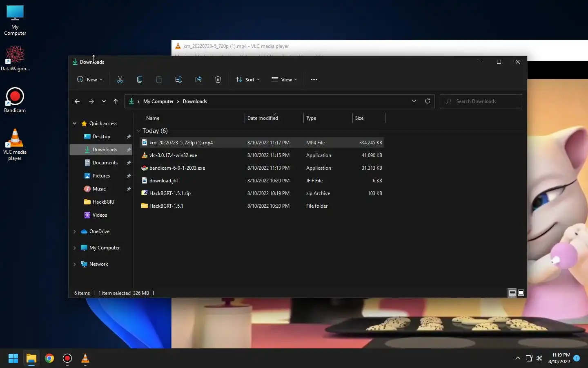Open VLC media player desktop shortcut

coord(15,145)
